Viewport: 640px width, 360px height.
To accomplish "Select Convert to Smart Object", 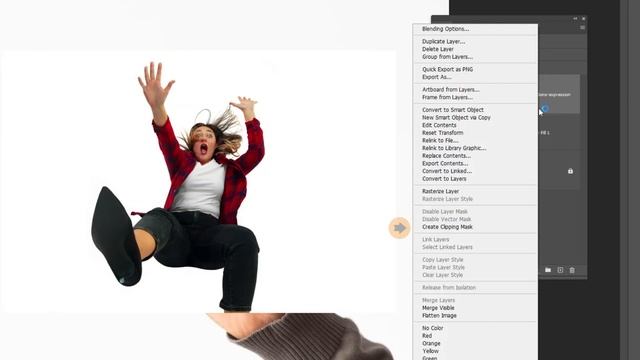I will coord(453,110).
